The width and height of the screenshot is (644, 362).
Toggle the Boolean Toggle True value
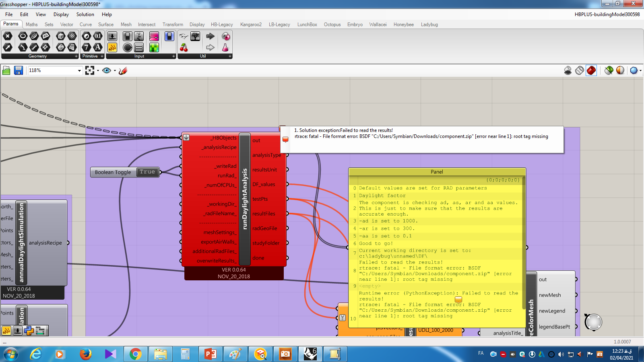tap(147, 172)
